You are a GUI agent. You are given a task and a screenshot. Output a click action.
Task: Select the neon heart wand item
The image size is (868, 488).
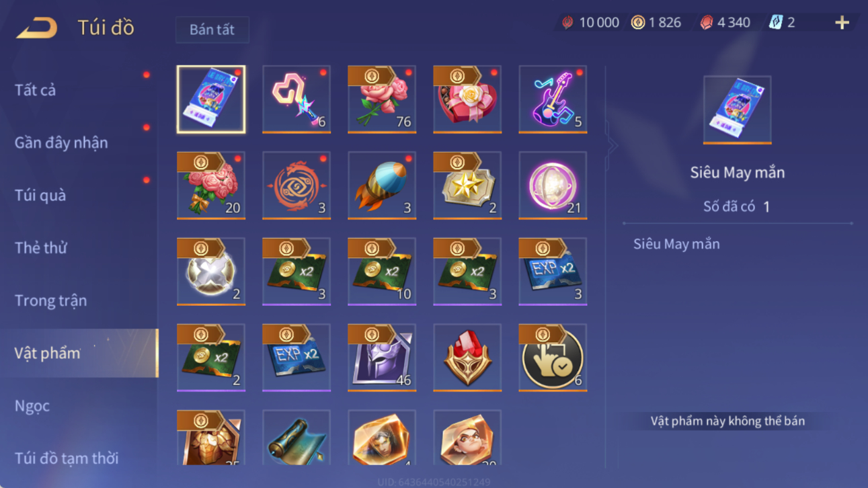coord(297,99)
